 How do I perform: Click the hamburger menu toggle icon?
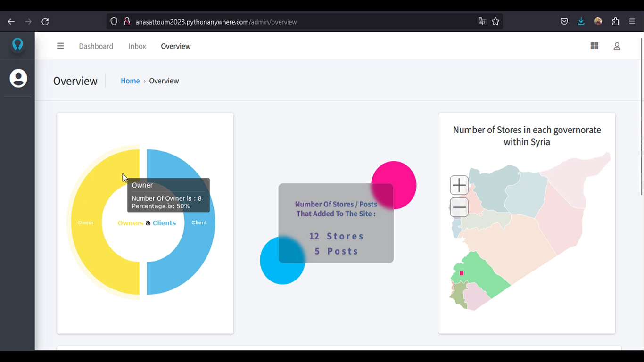coord(60,46)
